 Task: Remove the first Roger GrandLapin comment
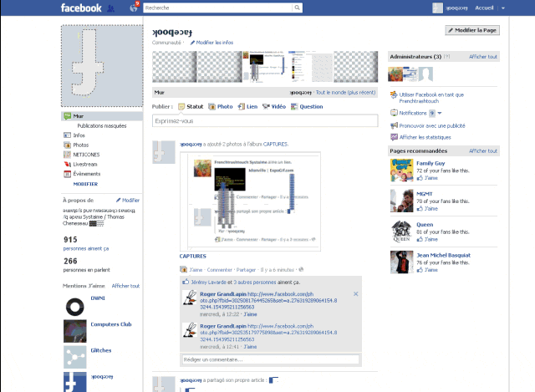pyautogui.click(x=355, y=294)
